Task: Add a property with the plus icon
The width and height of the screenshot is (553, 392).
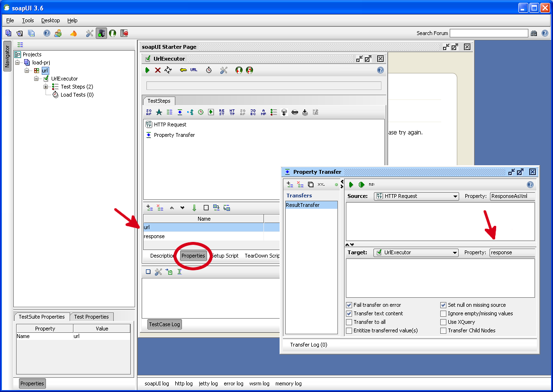Action: click(x=149, y=208)
